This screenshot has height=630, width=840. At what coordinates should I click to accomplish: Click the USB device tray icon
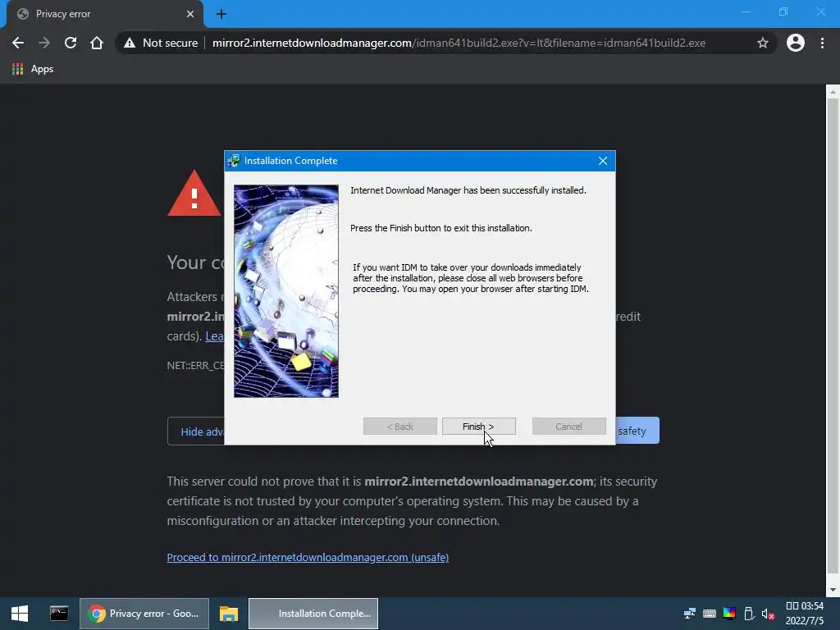750,614
